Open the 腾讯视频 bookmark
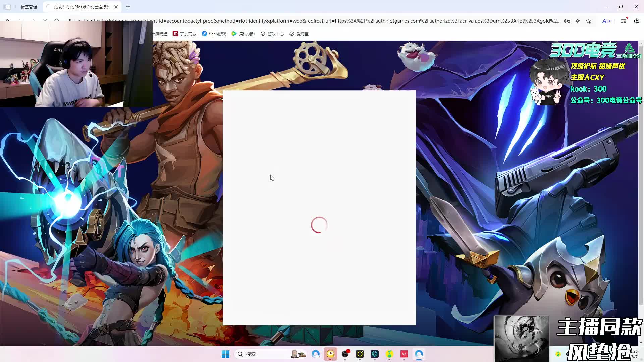The image size is (644, 362). click(x=243, y=34)
